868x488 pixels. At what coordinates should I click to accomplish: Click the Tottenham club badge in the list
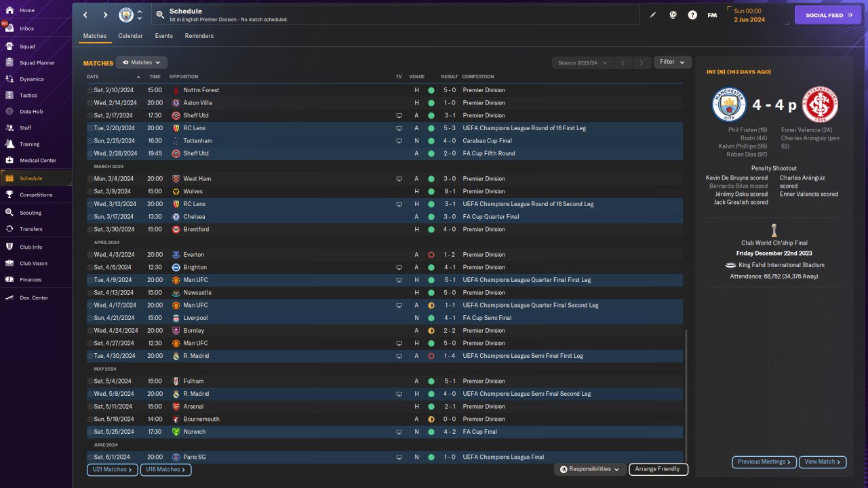tap(176, 141)
